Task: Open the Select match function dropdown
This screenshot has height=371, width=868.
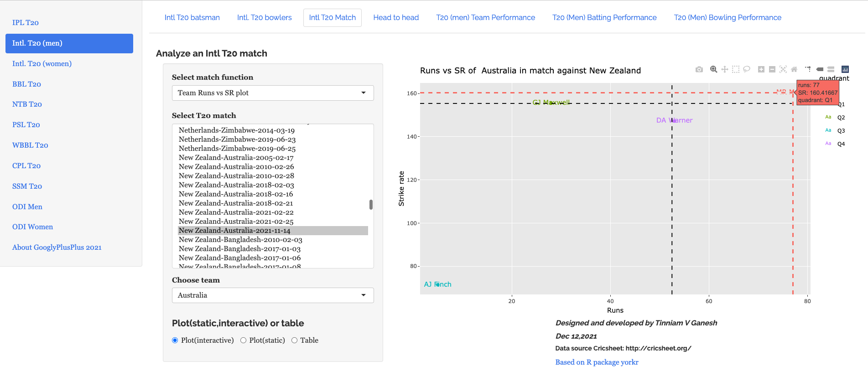Action: click(x=273, y=93)
